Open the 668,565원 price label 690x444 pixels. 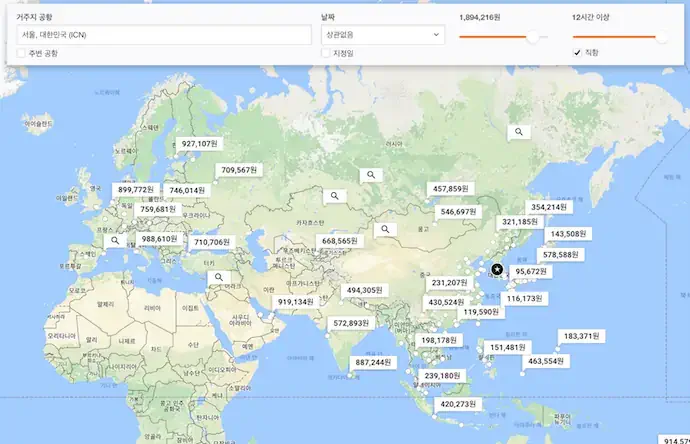pos(339,241)
